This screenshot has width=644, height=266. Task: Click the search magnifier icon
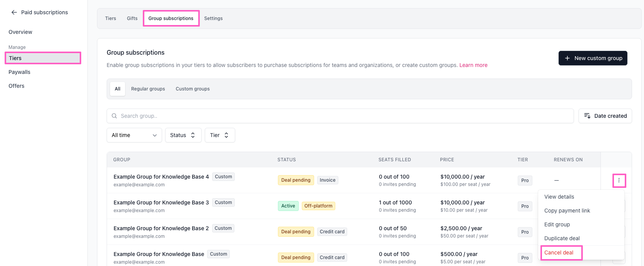tap(114, 116)
